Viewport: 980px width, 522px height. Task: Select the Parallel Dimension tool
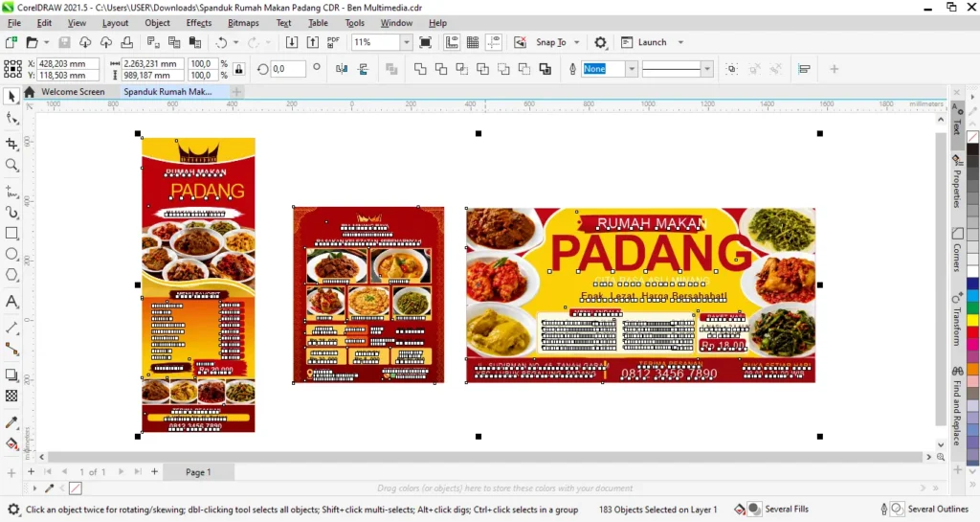(x=11, y=328)
